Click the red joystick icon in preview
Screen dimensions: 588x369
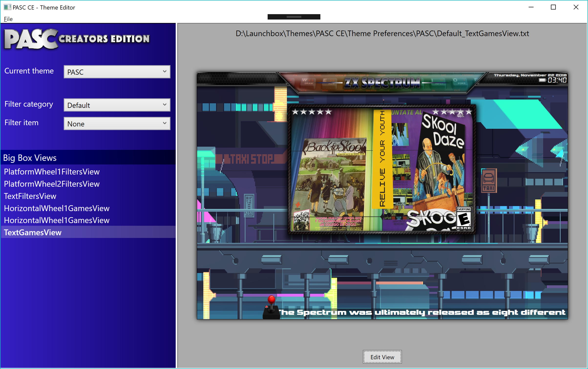point(271,307)
